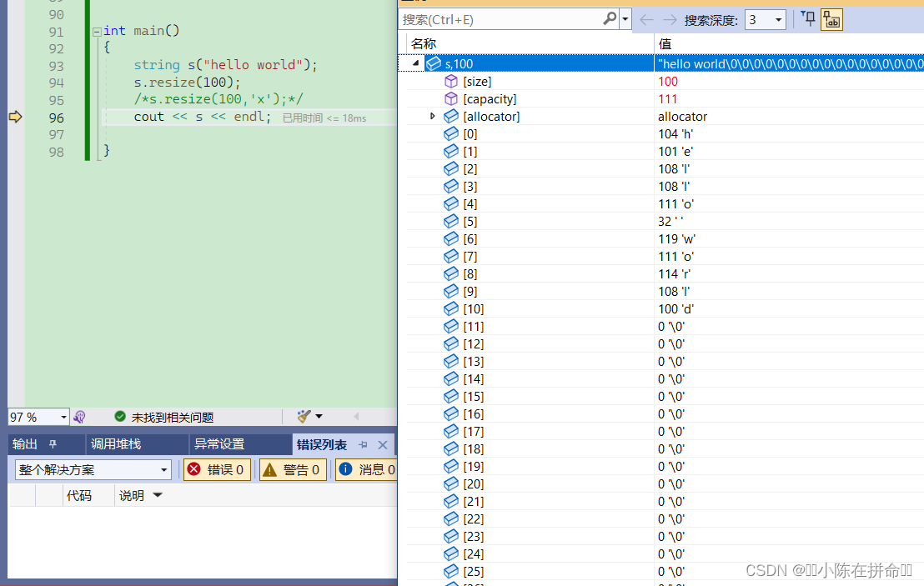Open the code cleanup dropdown arrow
This screenshot has height=586, width=924.
pyautogui.click(x=319, y=417)
